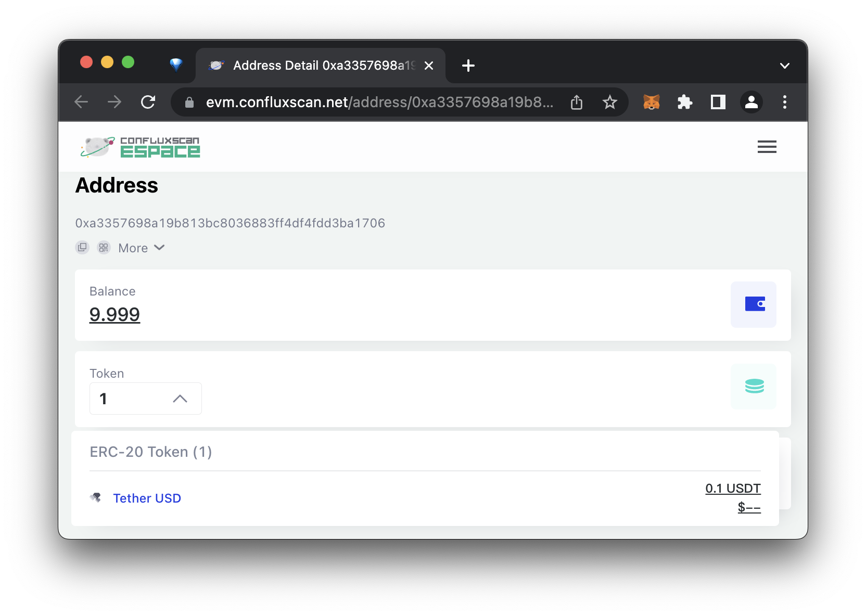Screen dimensions: 866x616
Task: Open the Tether USD token page
Action: pyautogui.click(x=147, y=498)
